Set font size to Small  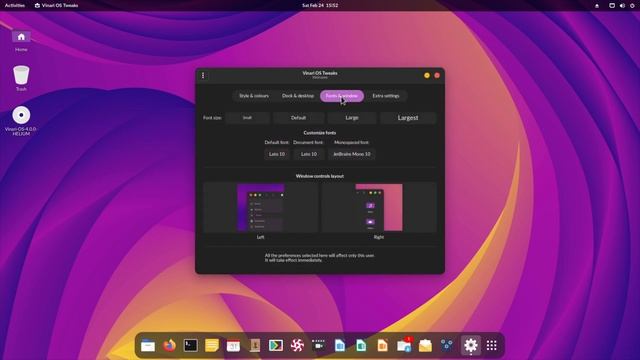(x=247, y=118)
